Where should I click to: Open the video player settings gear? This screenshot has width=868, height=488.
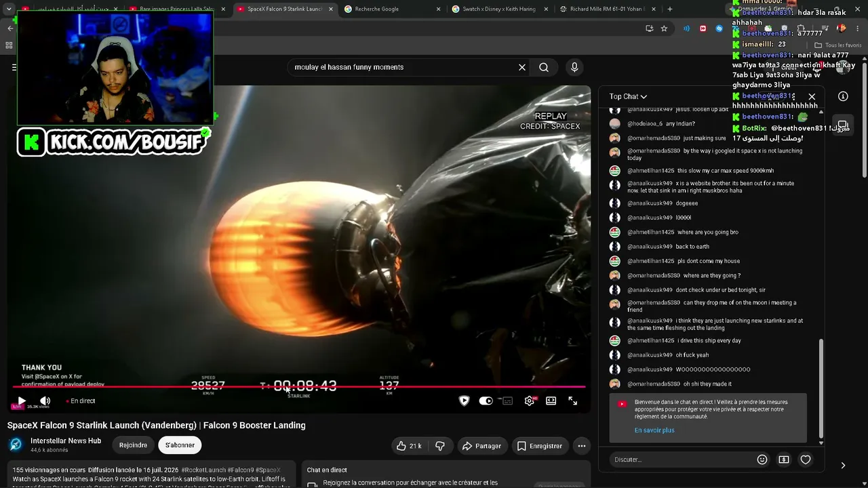click(530, 401)
